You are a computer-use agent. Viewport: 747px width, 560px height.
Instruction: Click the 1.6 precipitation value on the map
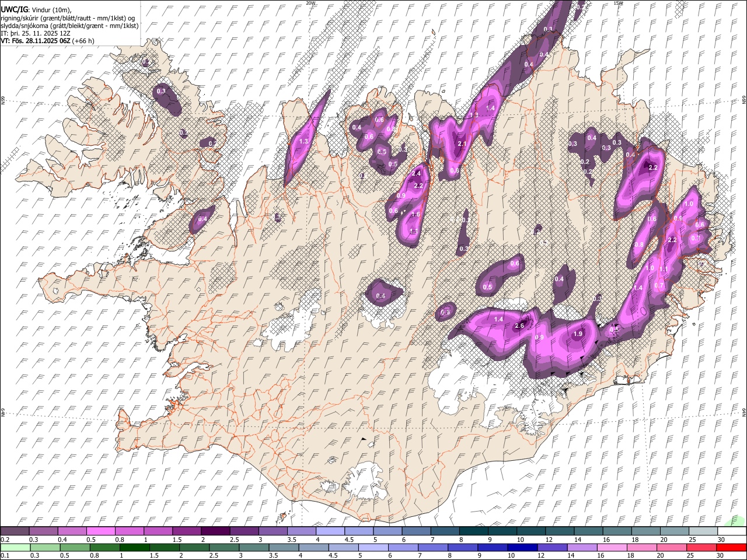[x=416, y=215]
